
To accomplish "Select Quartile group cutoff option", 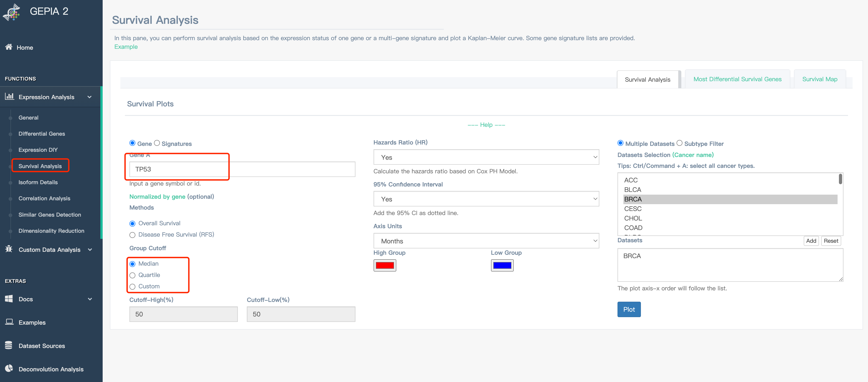I will tap(132, 275).
